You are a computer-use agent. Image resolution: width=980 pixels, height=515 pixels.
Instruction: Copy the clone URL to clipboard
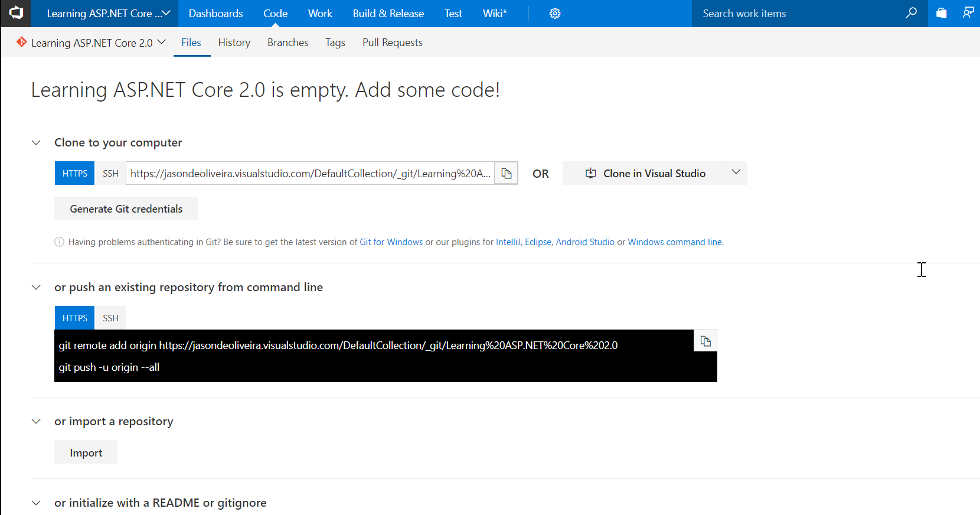coord(506,174)
